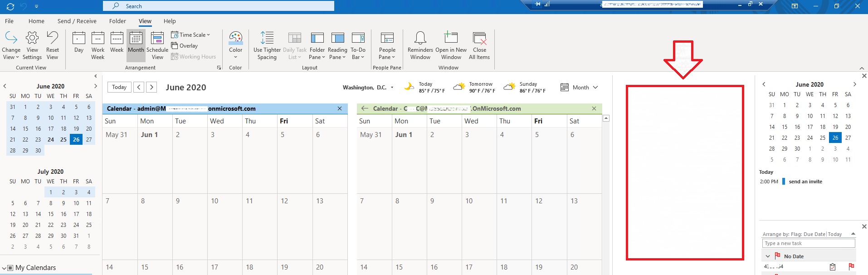
Task: Open the Folder tab
Action: (117, 21)
